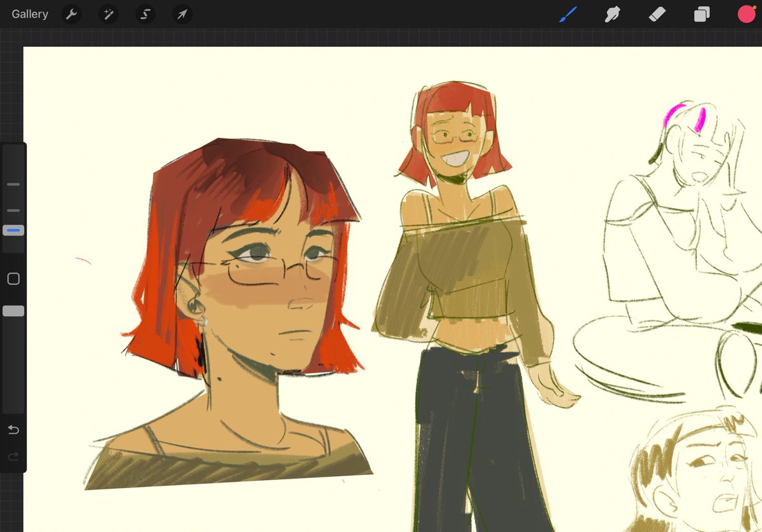762x532 pixels.
Task: Switch to the Eraser tool
Action: click(x=657, y=14)
